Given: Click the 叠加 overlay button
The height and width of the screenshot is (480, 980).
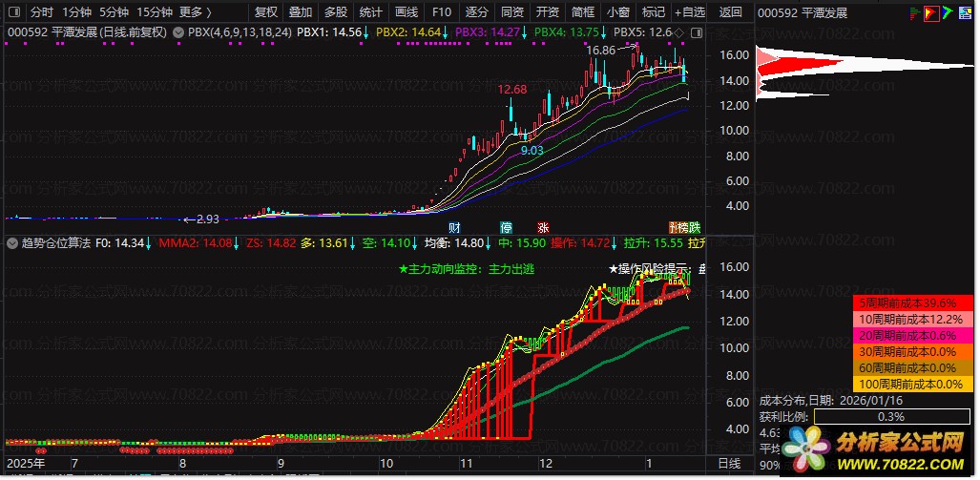Looking at the screenshot, I should [x=301, y=11].
